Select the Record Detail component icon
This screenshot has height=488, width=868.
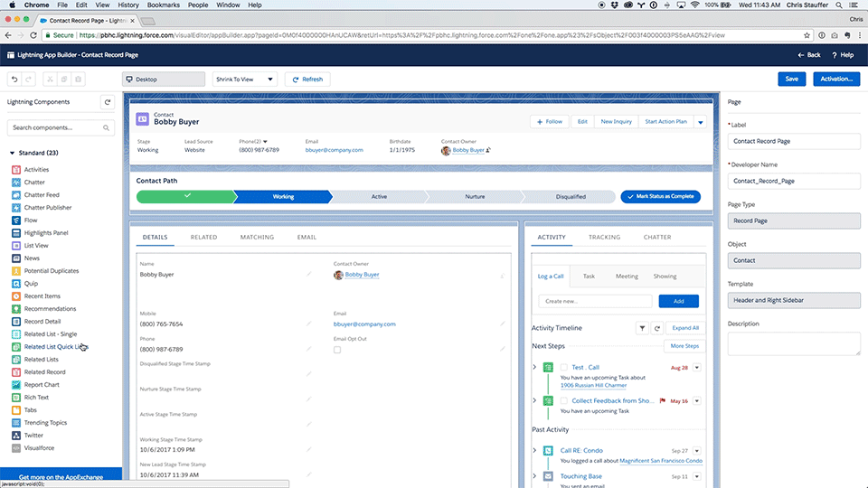[x=16, y=322]
